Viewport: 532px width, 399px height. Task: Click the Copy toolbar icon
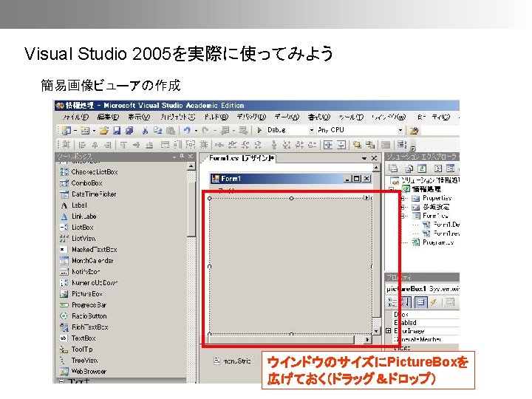(x=158, y=130)
